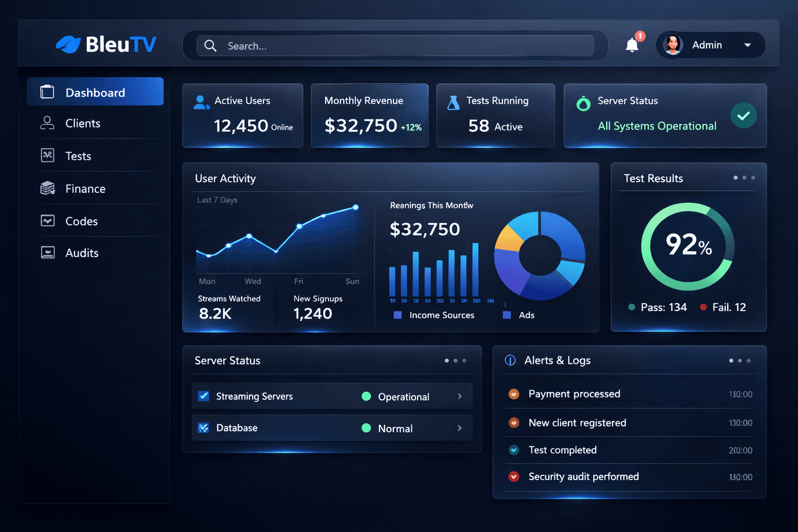Viewport: 798px width, 532px height.
Task: Click the notification bell icon
Action: 632,46
